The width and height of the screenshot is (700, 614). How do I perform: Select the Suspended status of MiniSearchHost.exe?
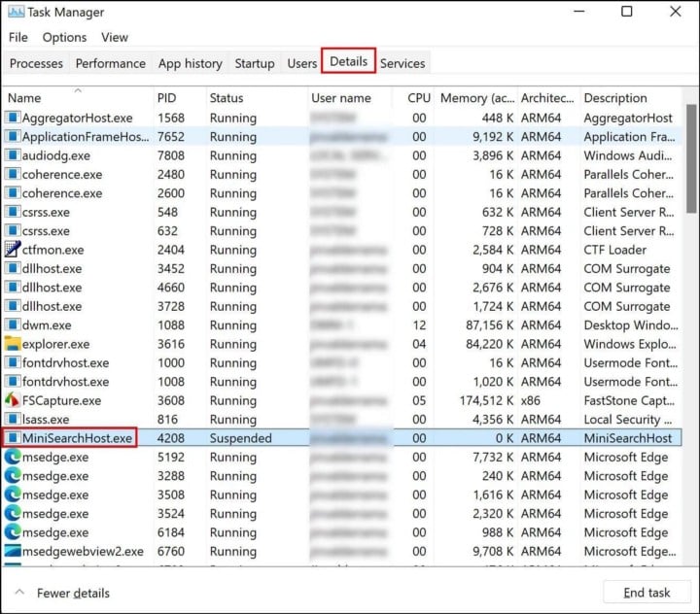tap(240, 438)
